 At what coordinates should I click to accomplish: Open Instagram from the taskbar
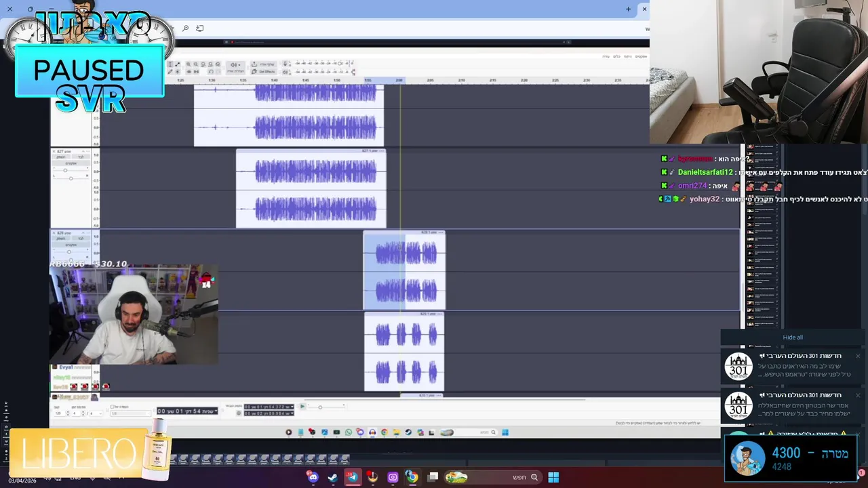point(393,477)
